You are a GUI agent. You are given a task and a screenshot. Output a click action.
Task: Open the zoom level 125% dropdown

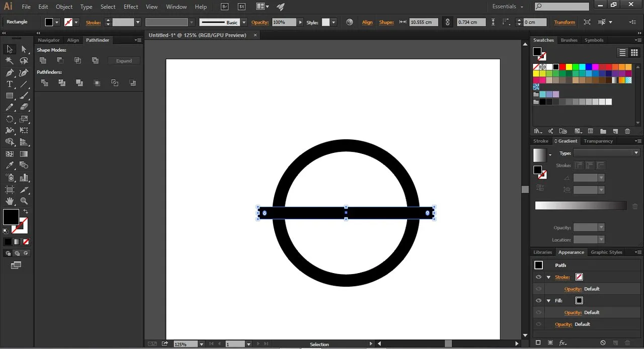[x=201, y=344]
